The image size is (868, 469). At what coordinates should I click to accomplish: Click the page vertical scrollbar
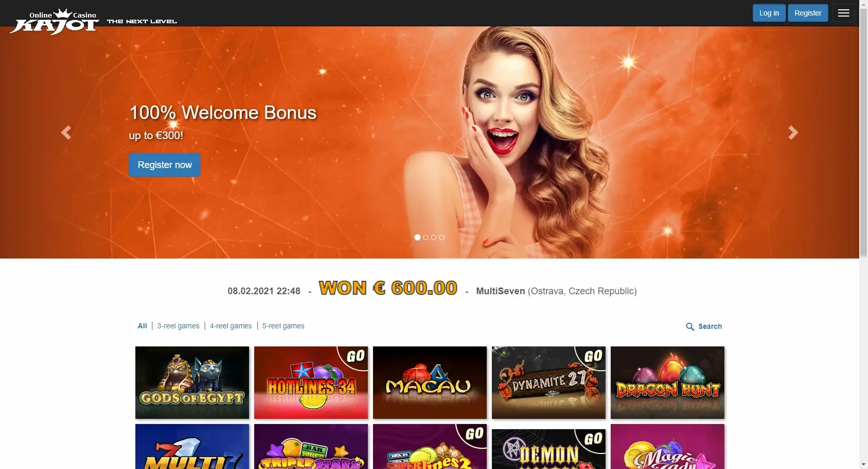point(863,129)
